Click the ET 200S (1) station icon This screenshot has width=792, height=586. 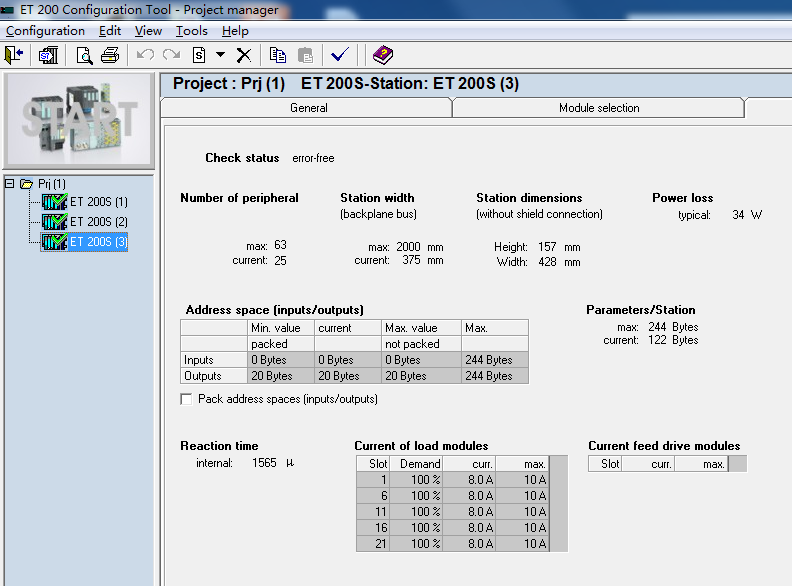pyautogui.click(x=55, y=202)
